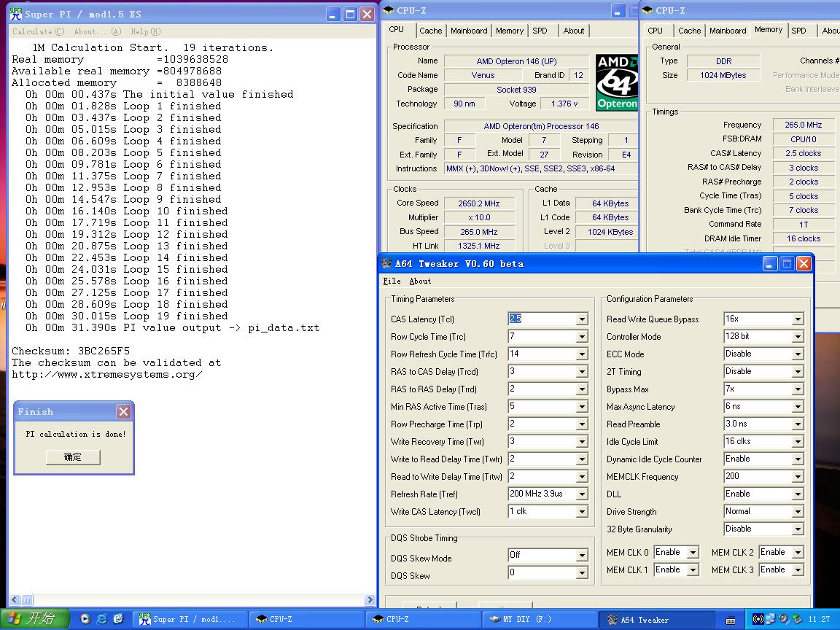Switch to the Mainboard tab in the CPU-Z processor window
The image size is (840, 630).
[469, 31]
